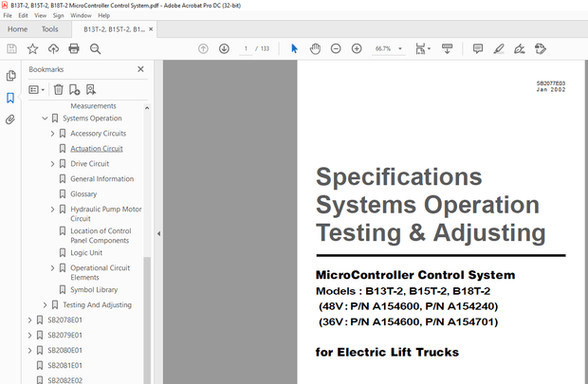
Task: Zoom out with minus icon
Action: click(336, 48)
